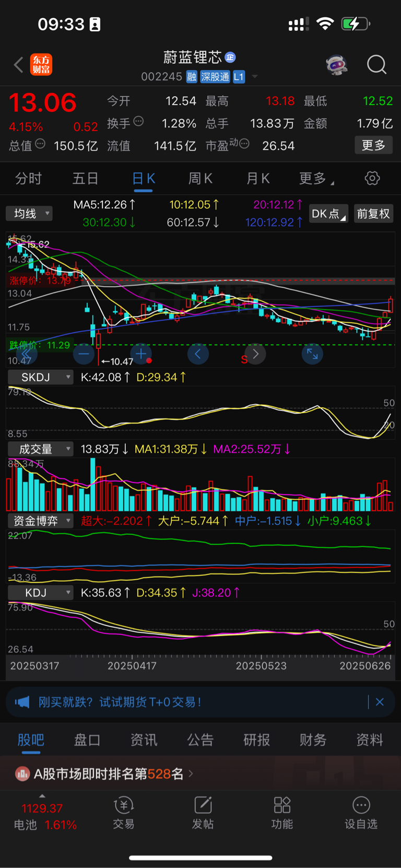Tap the 金额 value 1.79亿
The width and height of the screenshot is (401, 868).
point(375,123)
